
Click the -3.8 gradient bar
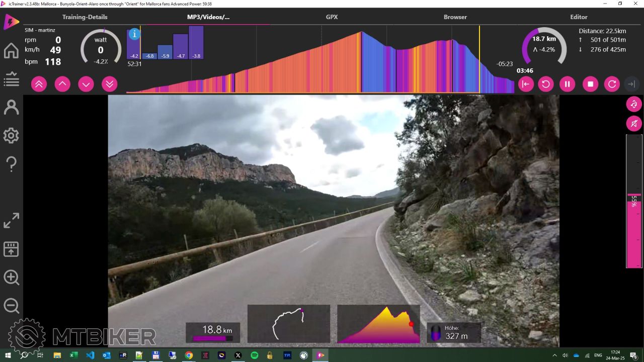(196, 43)
